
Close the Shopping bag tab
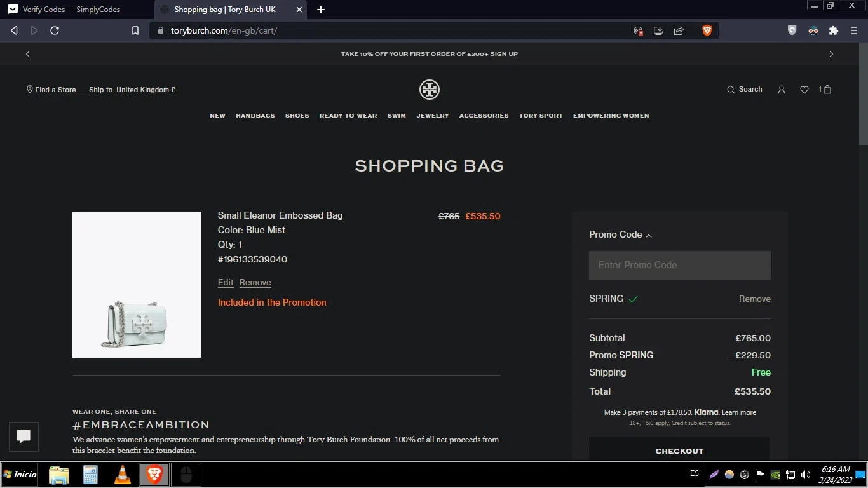point(299,10)
